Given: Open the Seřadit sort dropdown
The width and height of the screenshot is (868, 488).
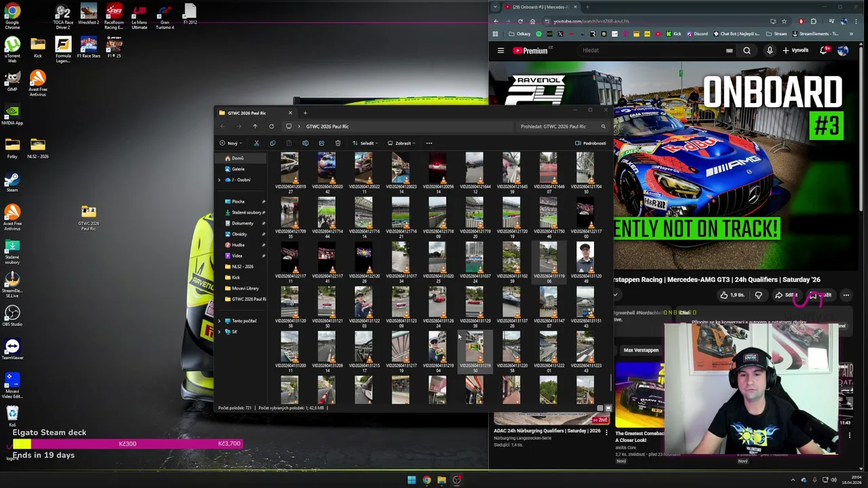Looking at the screenshot, I should (365, 143).
